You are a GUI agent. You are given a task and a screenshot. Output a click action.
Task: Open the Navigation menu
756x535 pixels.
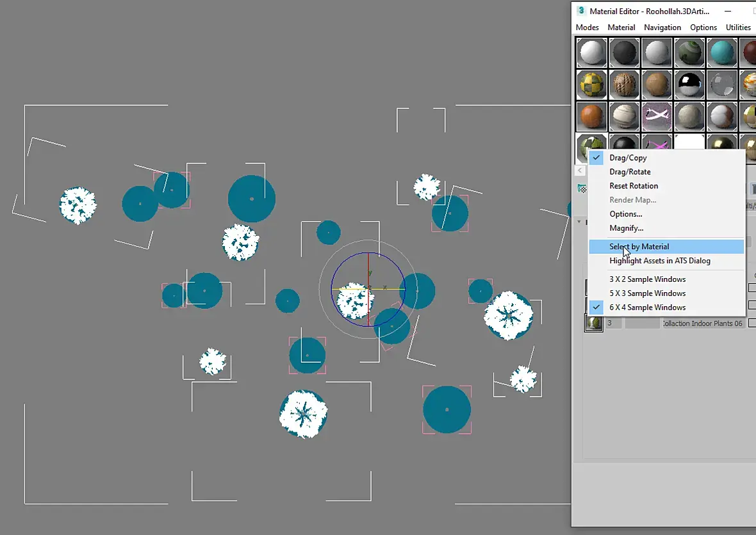point(662,28)
